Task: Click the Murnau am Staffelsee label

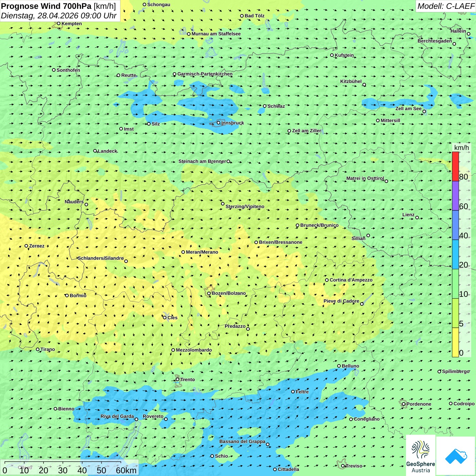Action: click(x=216, y=34)
